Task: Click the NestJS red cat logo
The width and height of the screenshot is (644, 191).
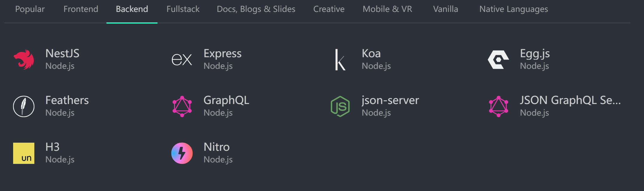Action: (x=24, y=60)
